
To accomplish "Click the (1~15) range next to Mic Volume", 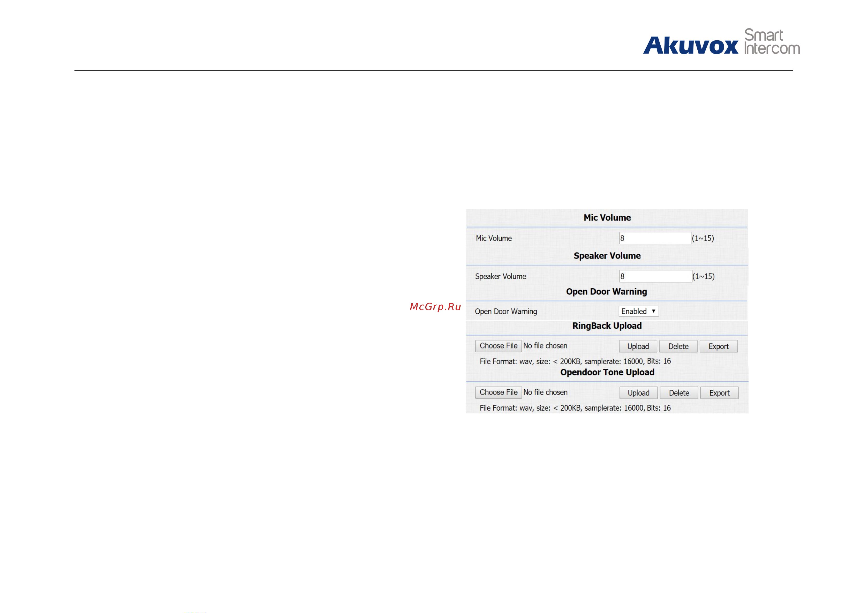I will (703, 238).
